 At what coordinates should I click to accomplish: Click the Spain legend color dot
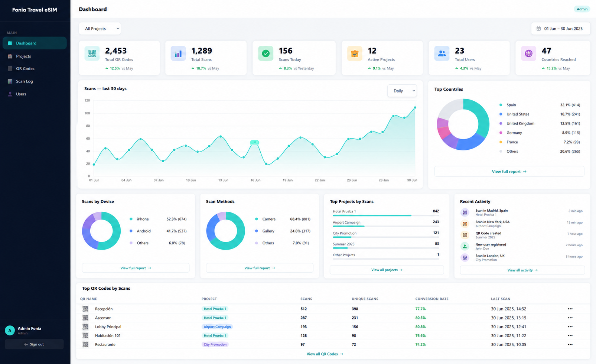(x=501, y=105)
